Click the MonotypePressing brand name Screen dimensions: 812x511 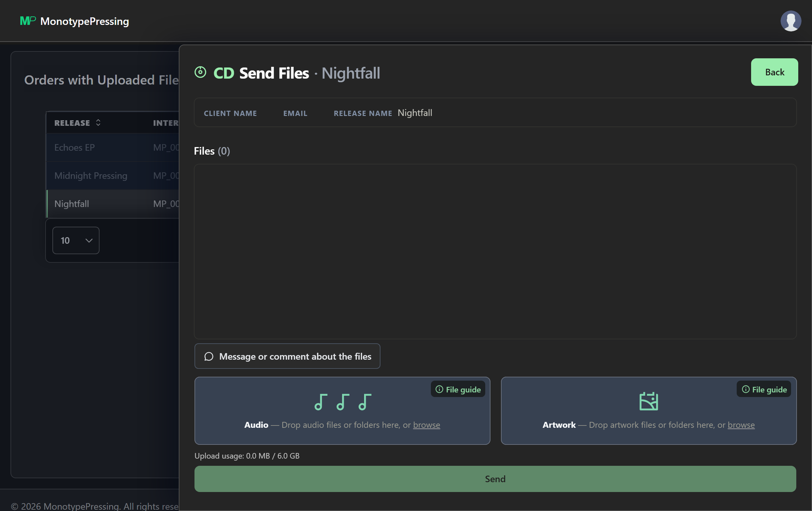click(x=84, y=21)
